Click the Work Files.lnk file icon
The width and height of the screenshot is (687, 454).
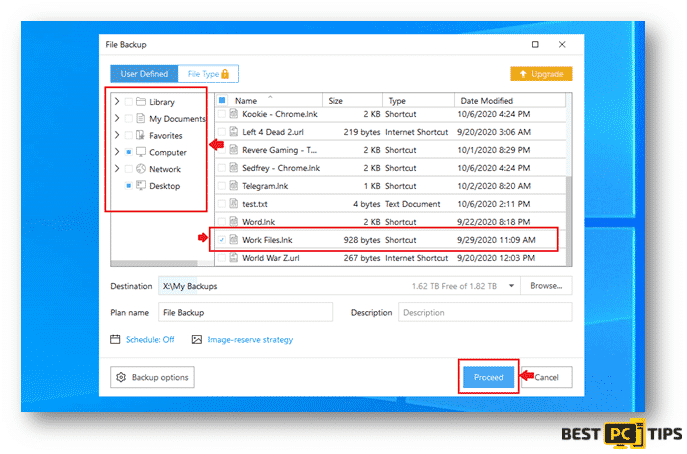pyautogui.click(x=234, y=240)
